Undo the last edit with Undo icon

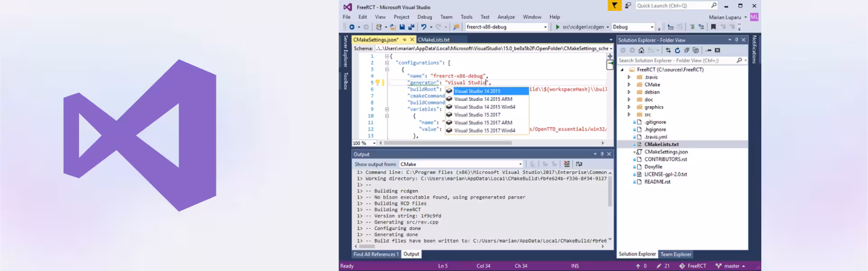click(x=424, y=27)
